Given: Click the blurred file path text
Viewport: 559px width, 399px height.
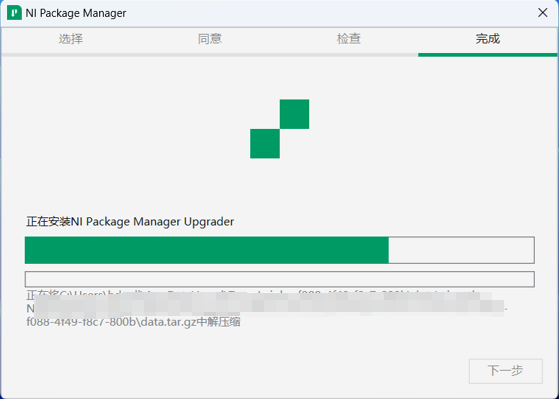Looking at the screenshot, I should coord(269,305).
